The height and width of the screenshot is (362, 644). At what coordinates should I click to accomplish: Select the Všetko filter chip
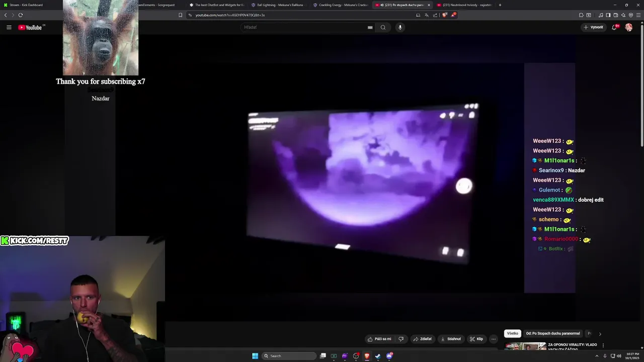tap(512, 333)
